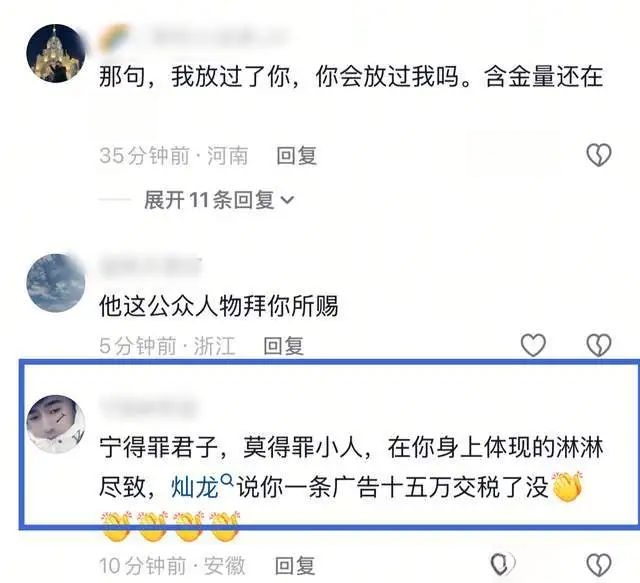Tap the blurred username above 他这公众人物
The width and height of the screenshot is (640, 583).
pyautogui.click(x=150, y=267)
